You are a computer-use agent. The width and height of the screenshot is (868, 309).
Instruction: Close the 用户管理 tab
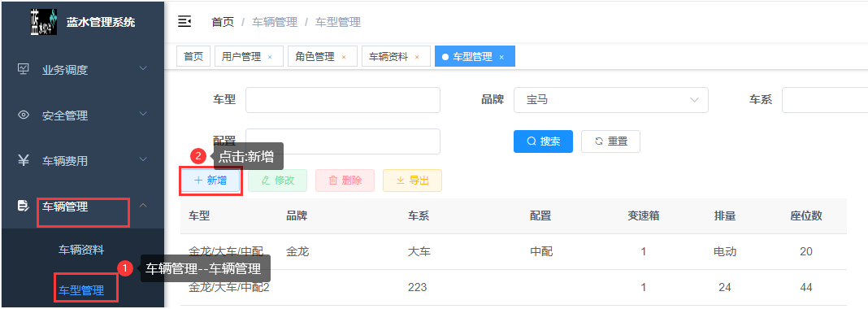pos(270,57)
